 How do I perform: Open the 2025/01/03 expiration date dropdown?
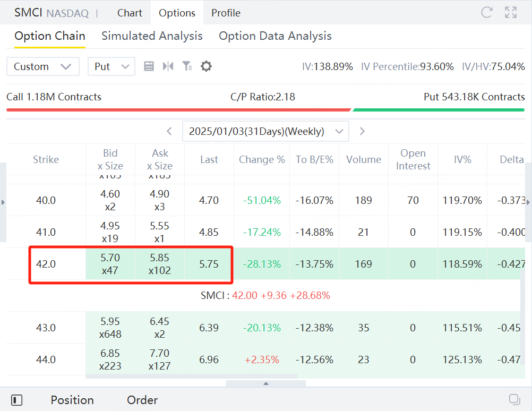coord(265,131)
